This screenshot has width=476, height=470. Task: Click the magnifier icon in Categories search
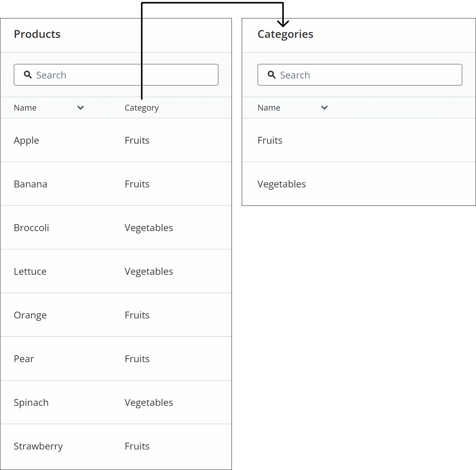click(271, 75)
